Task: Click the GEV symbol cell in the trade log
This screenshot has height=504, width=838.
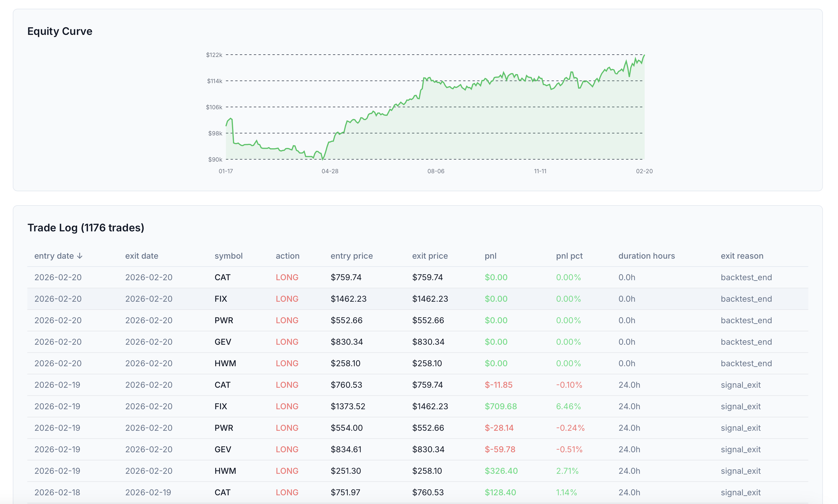Action: (222, 342)
